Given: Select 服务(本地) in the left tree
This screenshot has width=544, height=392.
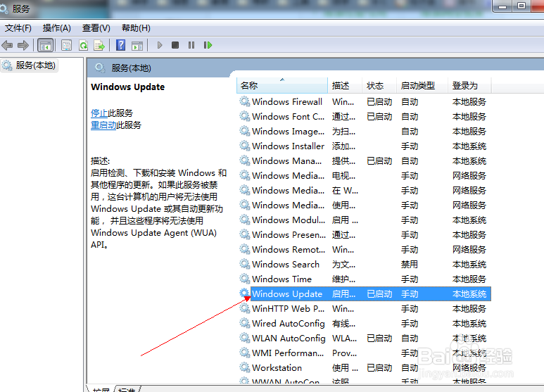Looking at the screenshot, I should click(x=30, y=65).
